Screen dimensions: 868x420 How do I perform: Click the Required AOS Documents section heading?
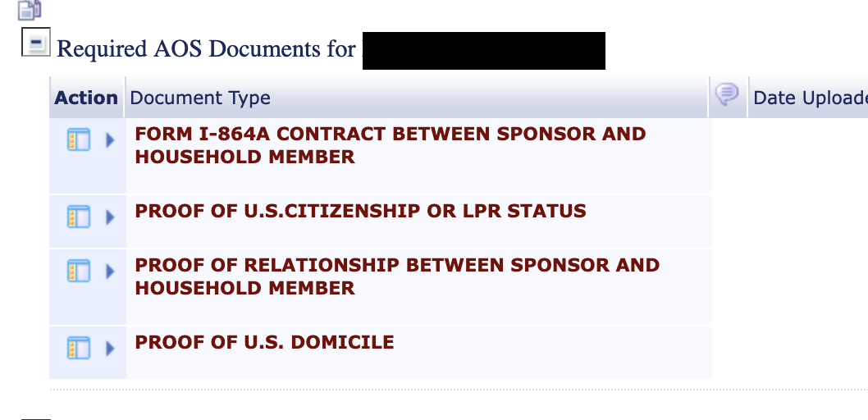coord(206,48)
